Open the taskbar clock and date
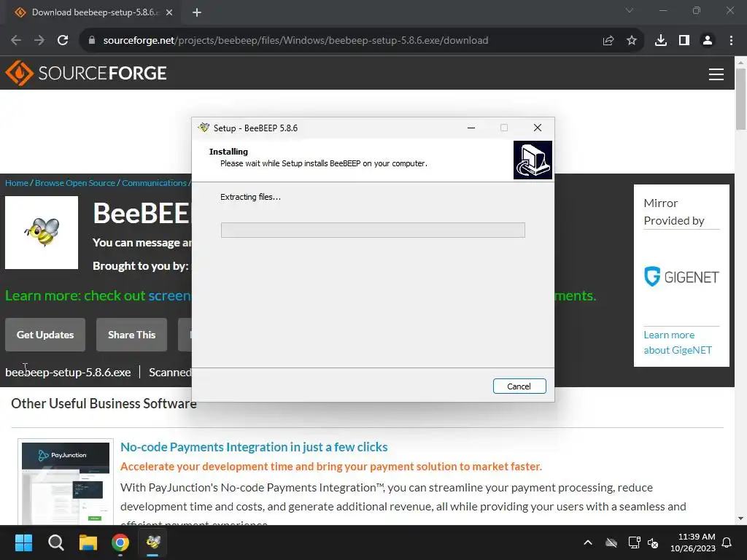Viewport: 747px width, 560px height. (x=693, y=542)
